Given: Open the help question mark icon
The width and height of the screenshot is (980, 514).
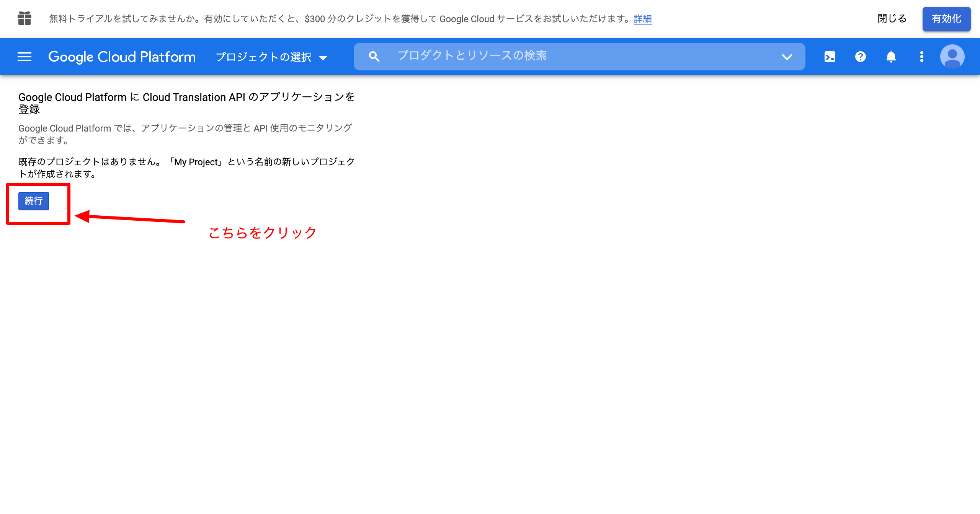Looking at the screenshot, I should (x=861, y=57).
